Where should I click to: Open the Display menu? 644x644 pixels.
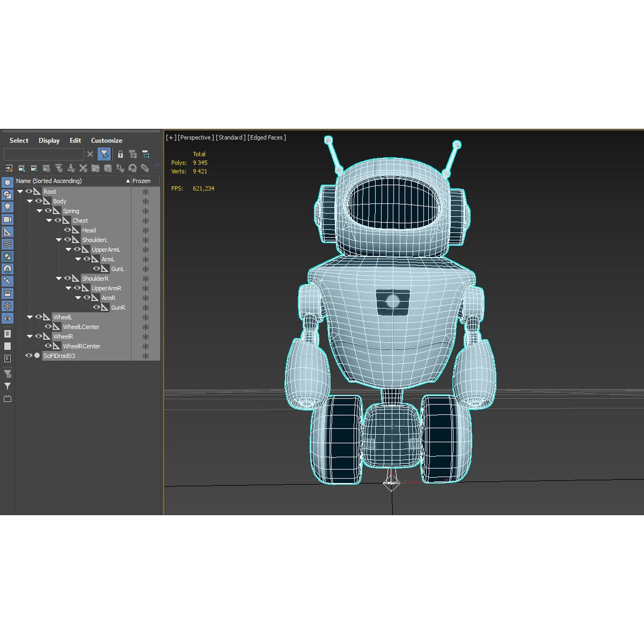49,141
